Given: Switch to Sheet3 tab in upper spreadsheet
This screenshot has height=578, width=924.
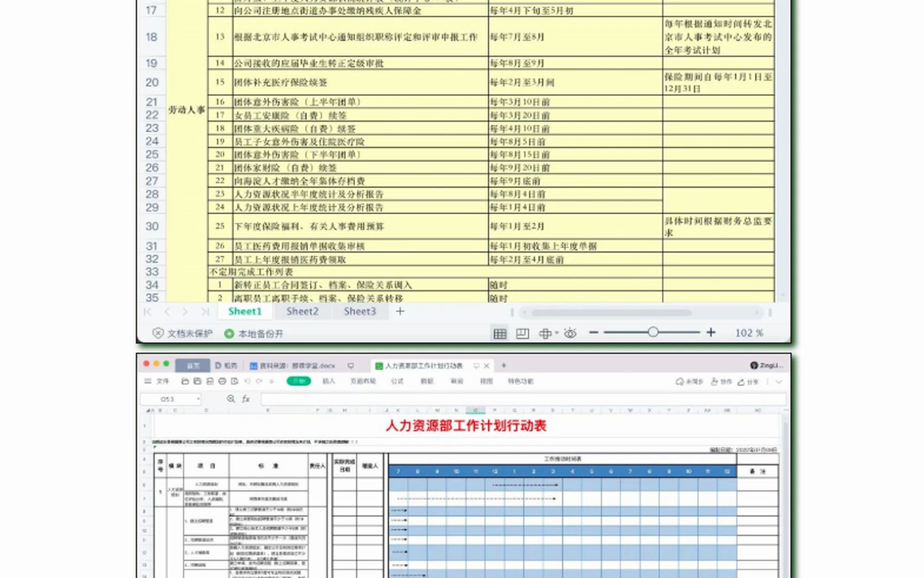Looking at the screenshot, I should point(360,311).
